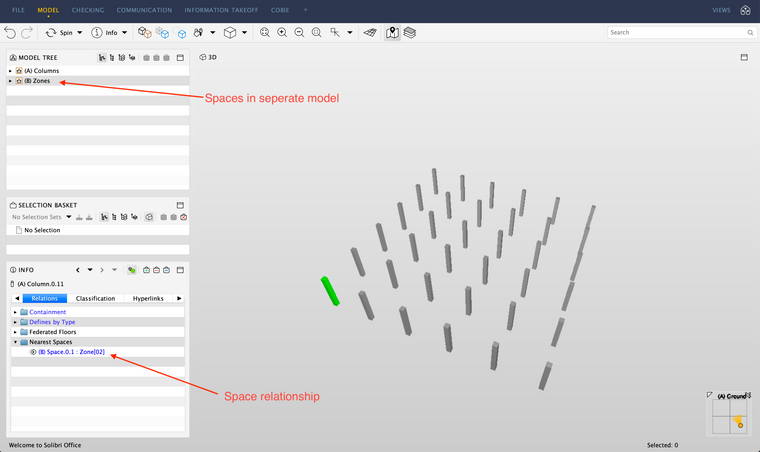Activate the Spin navigation tool

[59, 32]
